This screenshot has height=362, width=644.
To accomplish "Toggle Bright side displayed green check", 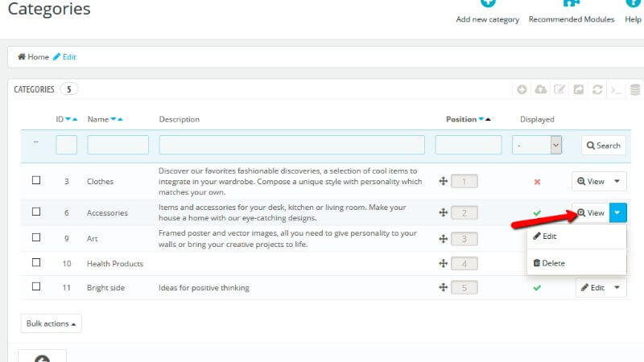I will pyautogui.click(x=537, y=288).
